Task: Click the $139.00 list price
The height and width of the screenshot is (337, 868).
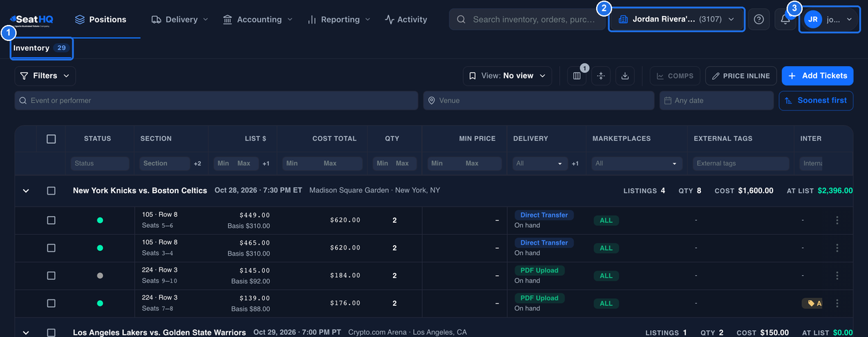Action: coord(255,299)
